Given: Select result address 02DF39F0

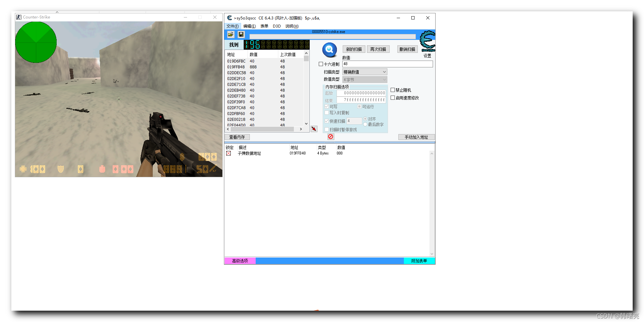Looking at the screenshot, I should (x=236, y=102).
